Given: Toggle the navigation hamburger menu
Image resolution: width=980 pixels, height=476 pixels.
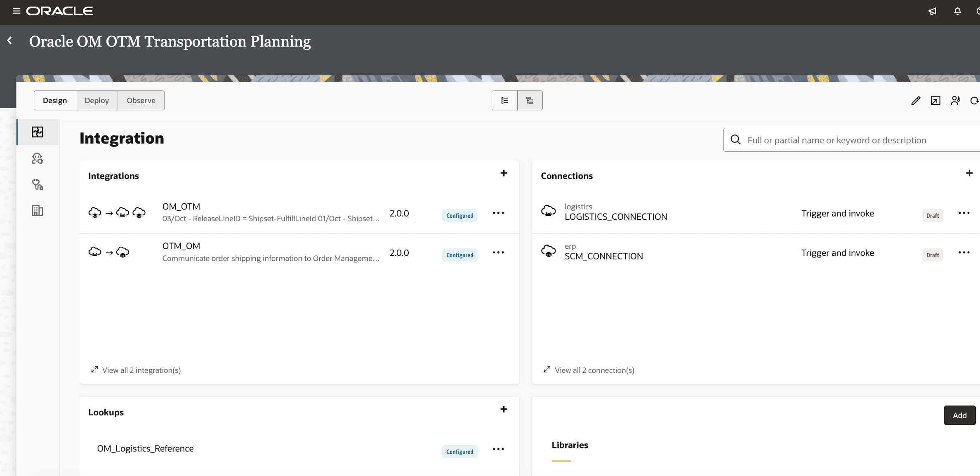Looking at the screenshot, I should (x=16, y=11).
